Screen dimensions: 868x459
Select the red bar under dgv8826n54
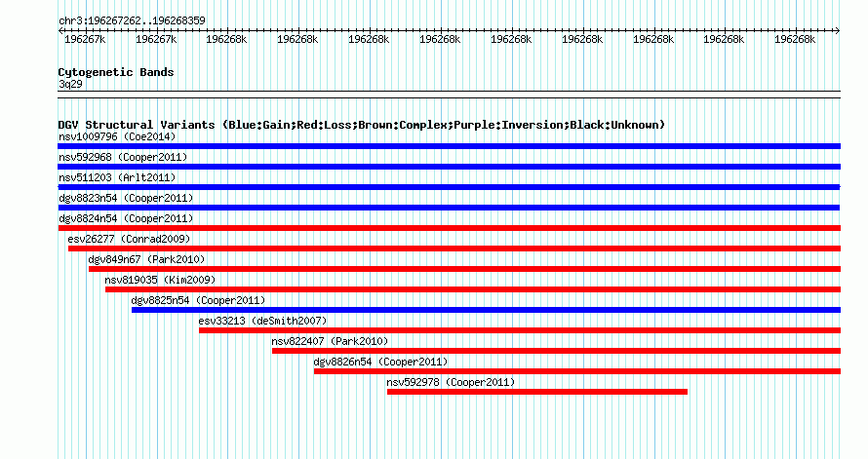(577, 371)
